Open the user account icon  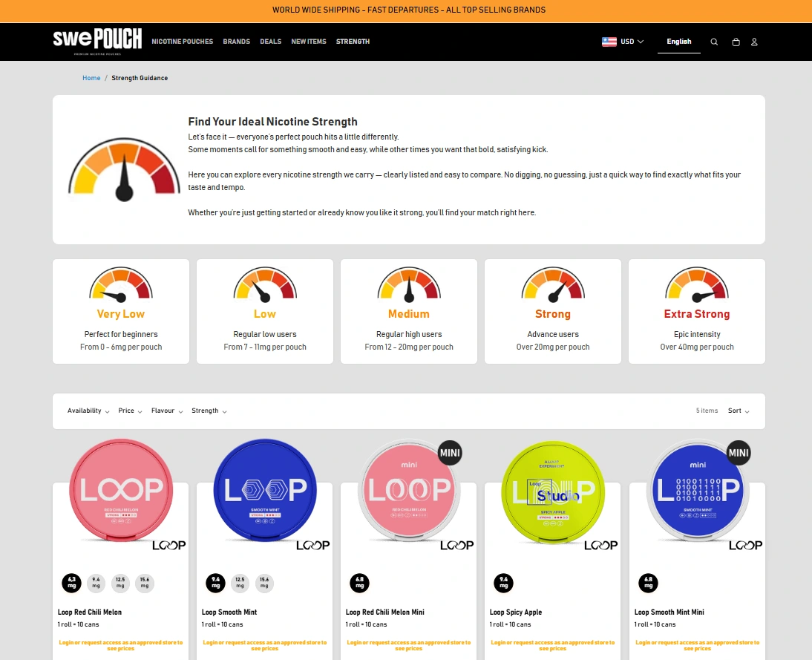click(755, 42)
